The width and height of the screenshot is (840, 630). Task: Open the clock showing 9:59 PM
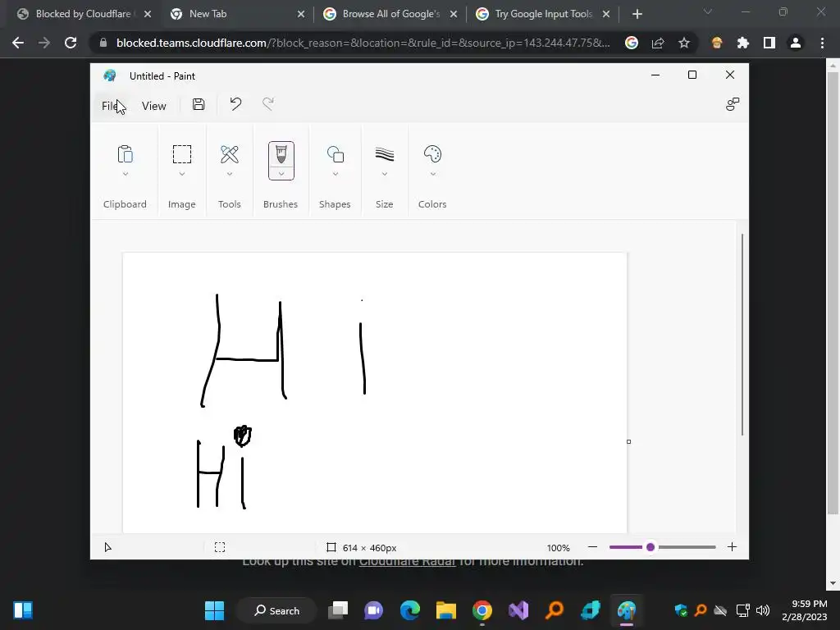[804, 610]
